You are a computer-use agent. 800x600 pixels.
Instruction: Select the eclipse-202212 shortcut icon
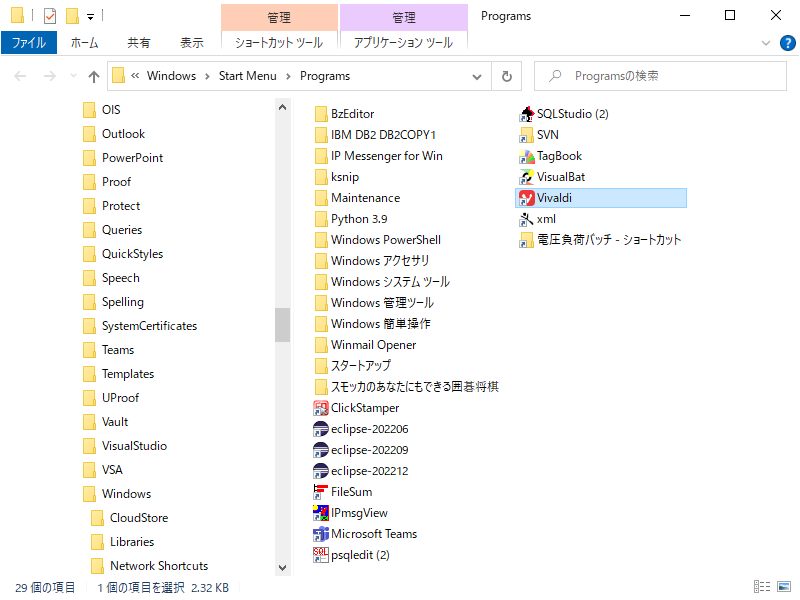(x=320, y=471)
